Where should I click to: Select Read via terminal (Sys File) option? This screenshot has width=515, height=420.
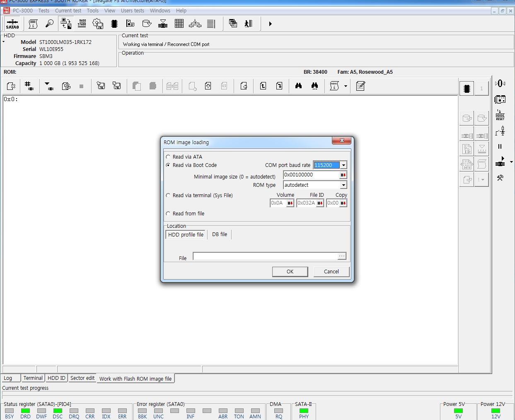coord(168,195)
